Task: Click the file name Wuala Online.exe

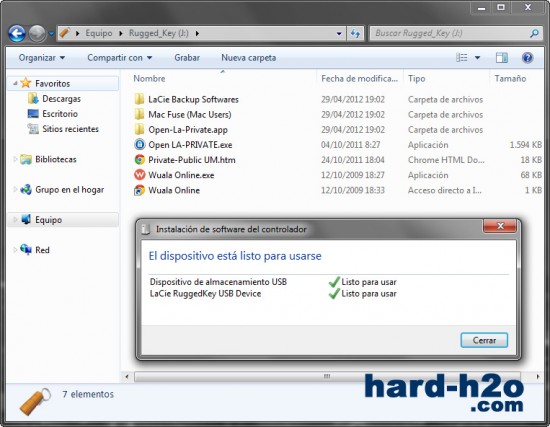Action: tap(181, 175)
